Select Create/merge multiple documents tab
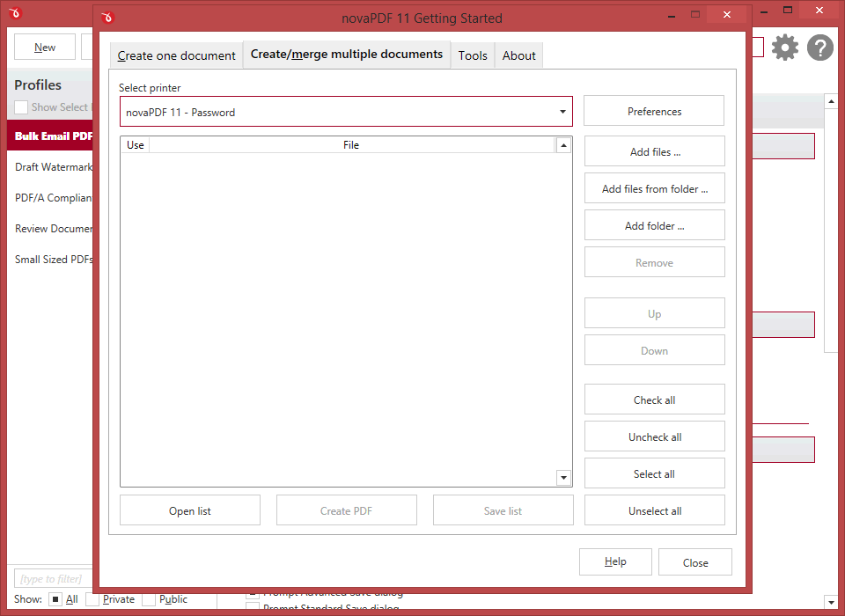Image resolution: width=845 pixels, height=616 pixels. point(347,55)
